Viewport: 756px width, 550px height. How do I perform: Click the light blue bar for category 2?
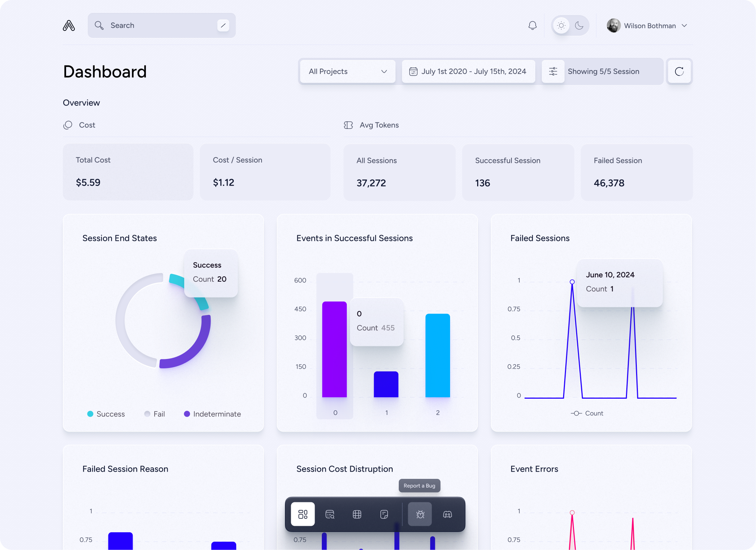click(x=438, y=355)
